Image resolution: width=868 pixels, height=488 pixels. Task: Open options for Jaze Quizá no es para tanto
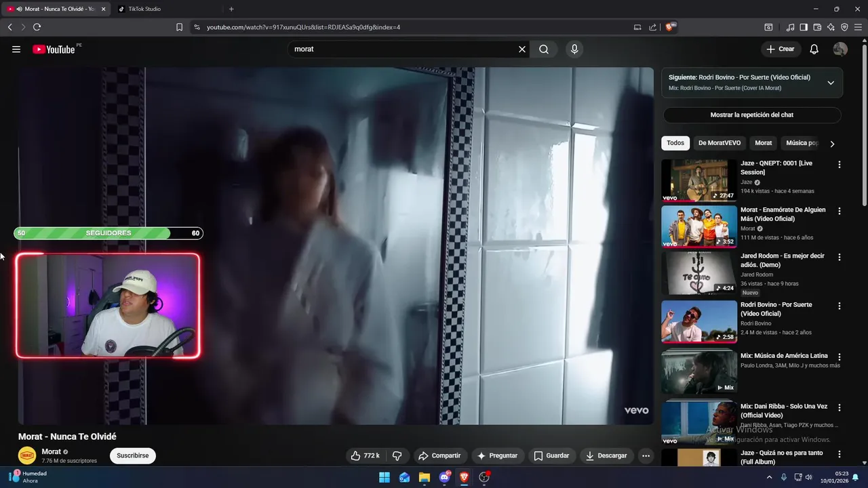[840, 454]
